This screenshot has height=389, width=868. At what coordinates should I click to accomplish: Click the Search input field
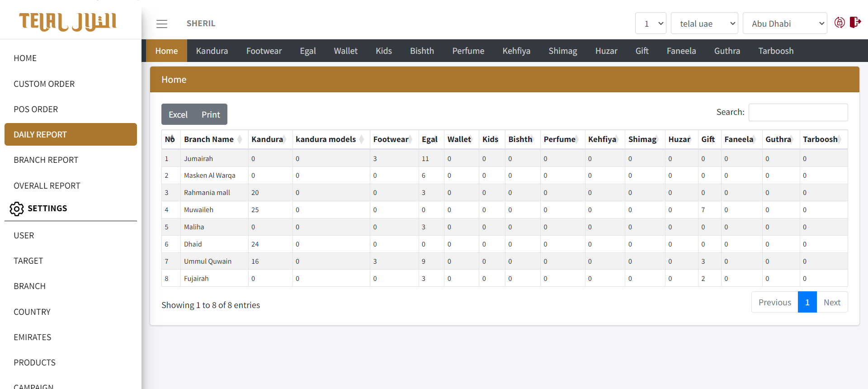coord(798,113)
